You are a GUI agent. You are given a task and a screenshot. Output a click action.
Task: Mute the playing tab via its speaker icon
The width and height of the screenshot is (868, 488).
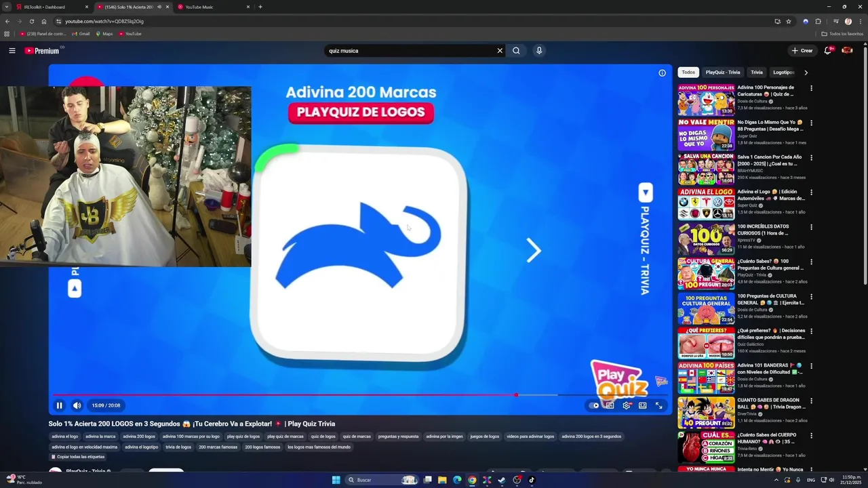click(x=159, y=7)
